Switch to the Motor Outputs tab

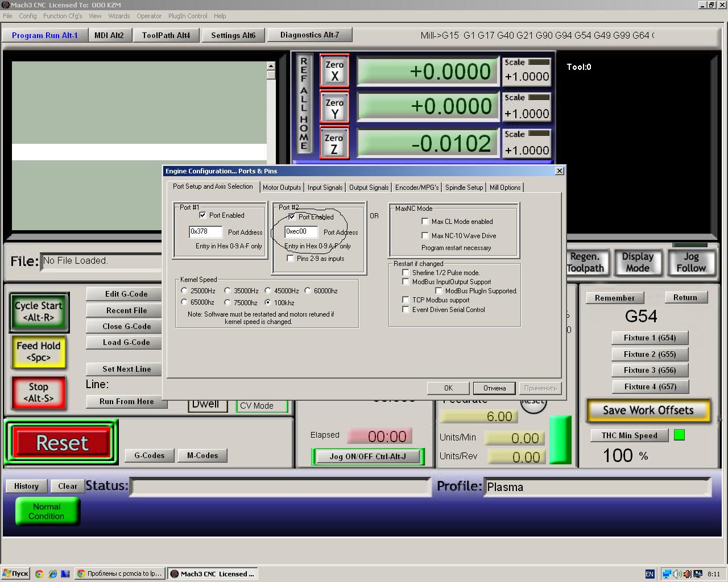click(282, 188)
